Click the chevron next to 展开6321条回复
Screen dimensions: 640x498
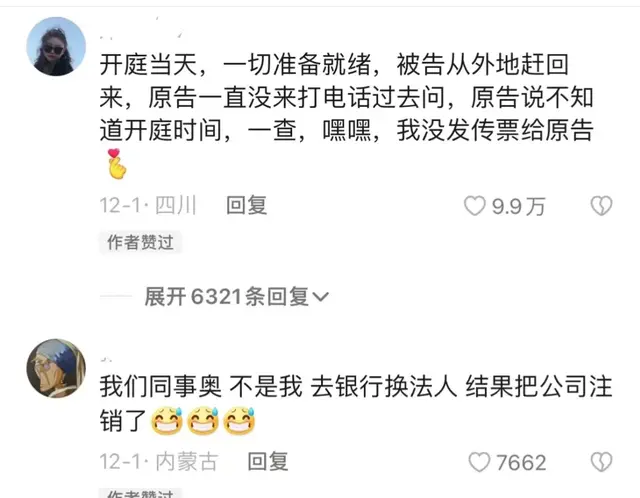320,297
